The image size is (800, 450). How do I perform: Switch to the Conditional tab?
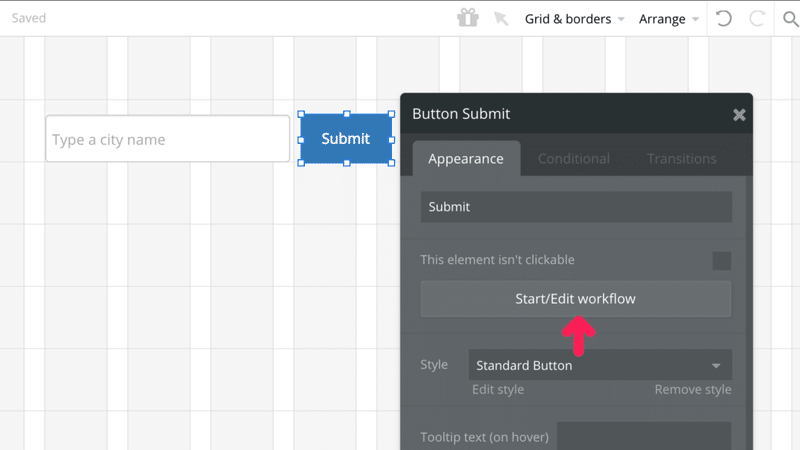click(x=574, y=158)
